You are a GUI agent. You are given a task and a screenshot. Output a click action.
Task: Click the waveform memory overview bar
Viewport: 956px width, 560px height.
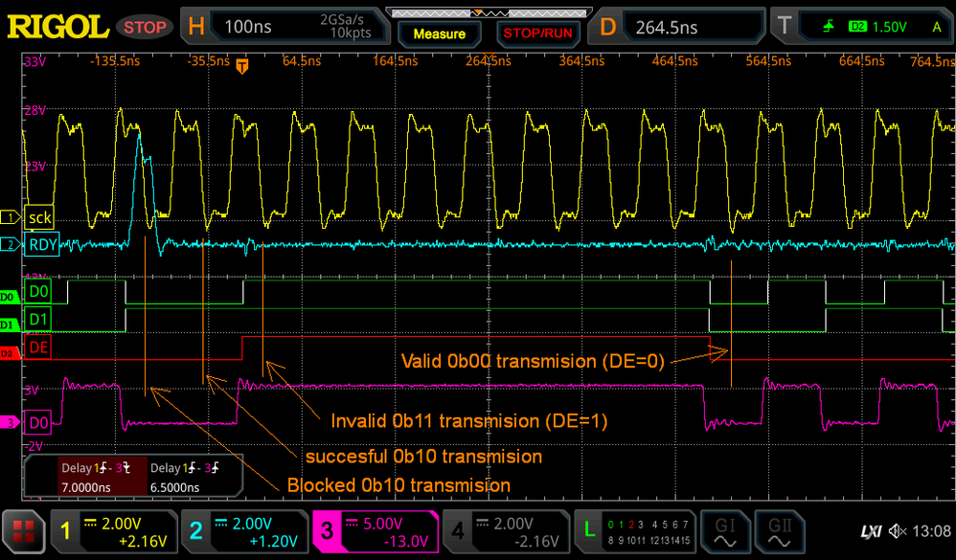(489, 12)
